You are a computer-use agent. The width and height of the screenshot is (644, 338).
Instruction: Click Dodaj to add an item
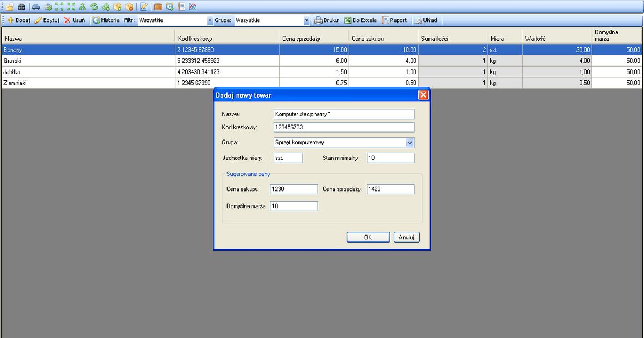(x=19, y=20)
